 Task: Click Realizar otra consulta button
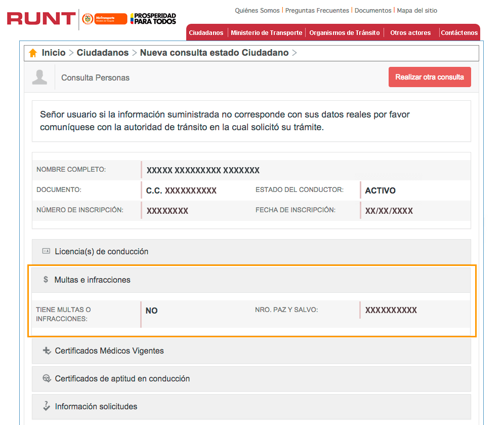coord(430,77)
